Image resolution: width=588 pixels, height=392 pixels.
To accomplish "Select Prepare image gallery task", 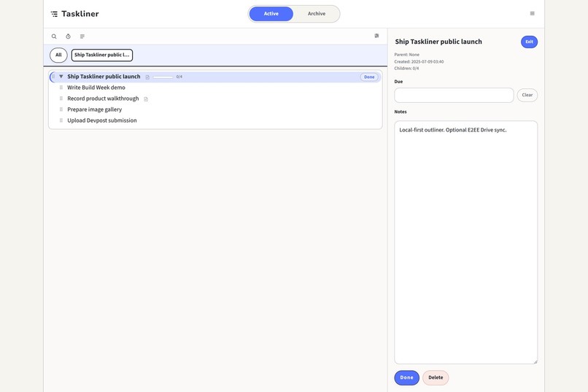I will [95, 109].
